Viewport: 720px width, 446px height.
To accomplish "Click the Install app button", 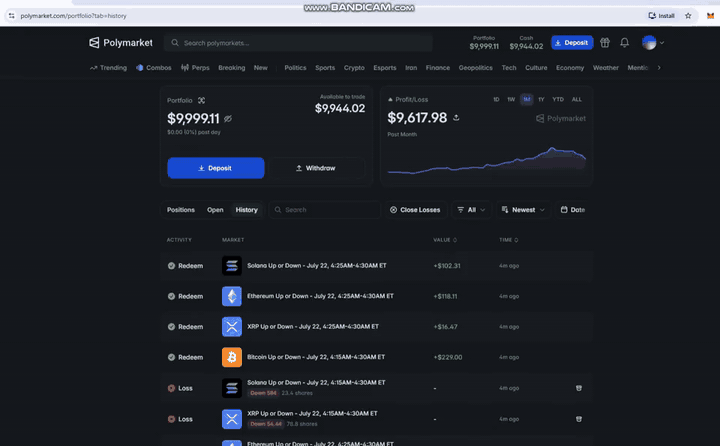I will pos(661,16).
